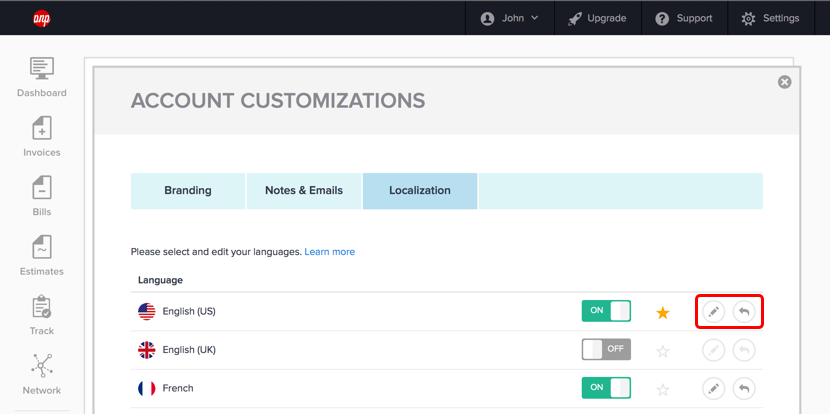The image size is (830, 414).
Task: Click the French flag icon
Action: click(147, 389)
